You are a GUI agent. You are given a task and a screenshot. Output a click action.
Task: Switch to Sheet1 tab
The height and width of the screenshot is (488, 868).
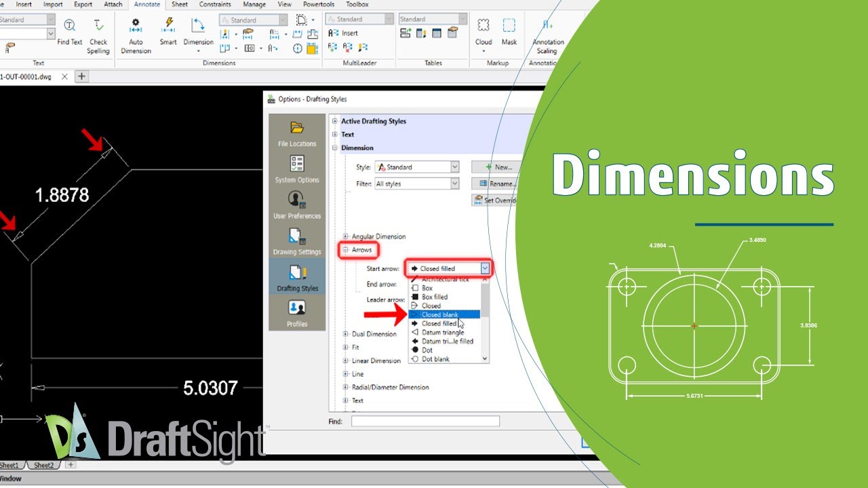pyautogui.click(x=10, y=466)
